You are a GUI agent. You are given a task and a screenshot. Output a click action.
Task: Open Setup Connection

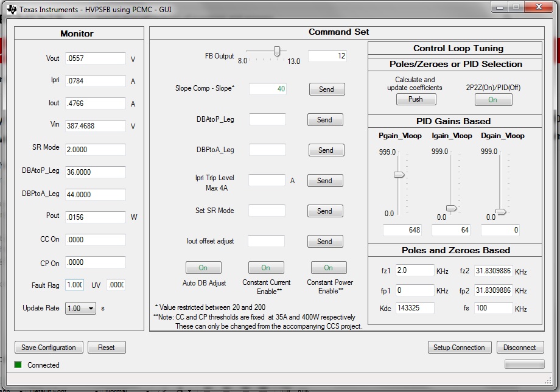[460, 347]
